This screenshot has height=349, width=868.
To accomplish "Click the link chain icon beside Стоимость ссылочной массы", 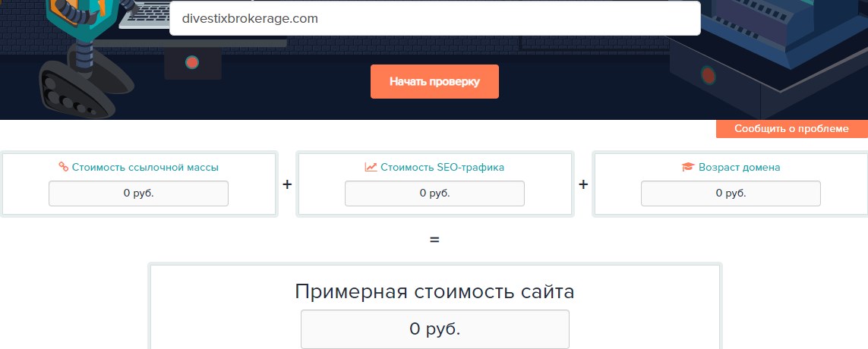I will (64, 167).
